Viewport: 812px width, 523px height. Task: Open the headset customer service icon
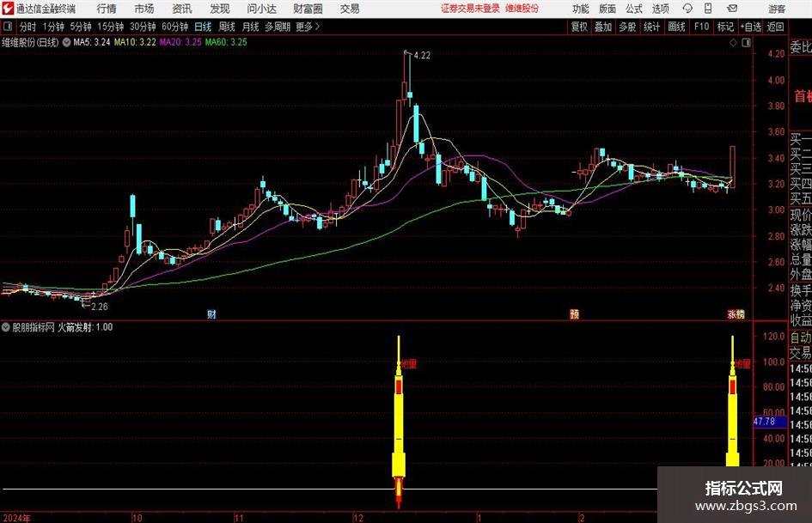click(x=687, y=9)
